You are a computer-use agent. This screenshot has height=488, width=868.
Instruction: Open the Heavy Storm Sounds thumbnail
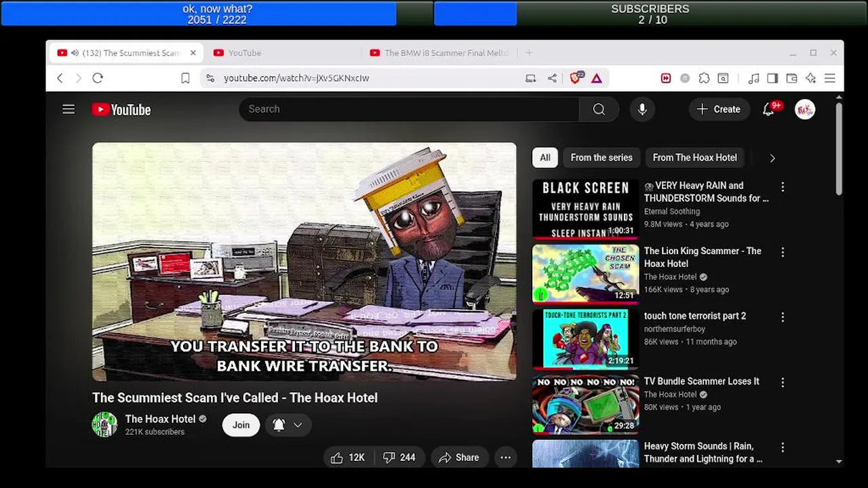coord(585,453)
